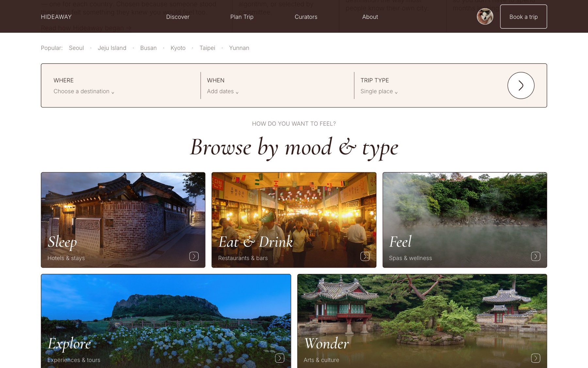Select Curators in the navigation
588x368 pixels.
pyautogui.click(x=306, y=17)
